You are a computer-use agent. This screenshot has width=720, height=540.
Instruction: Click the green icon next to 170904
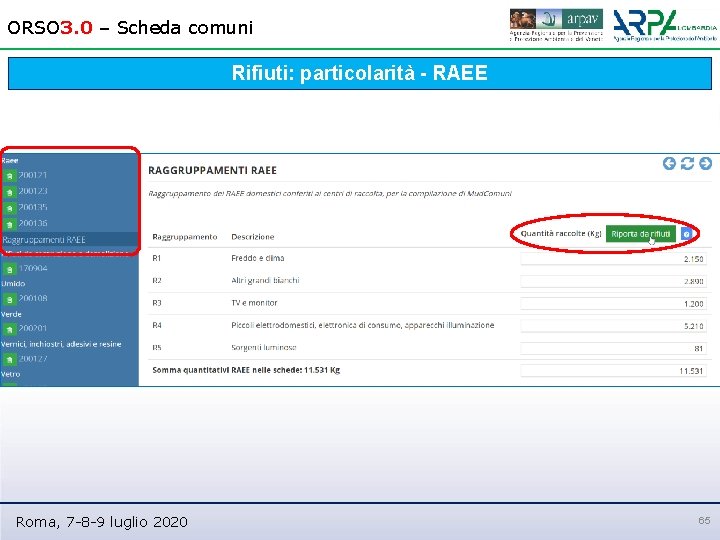tap(9, 269)
